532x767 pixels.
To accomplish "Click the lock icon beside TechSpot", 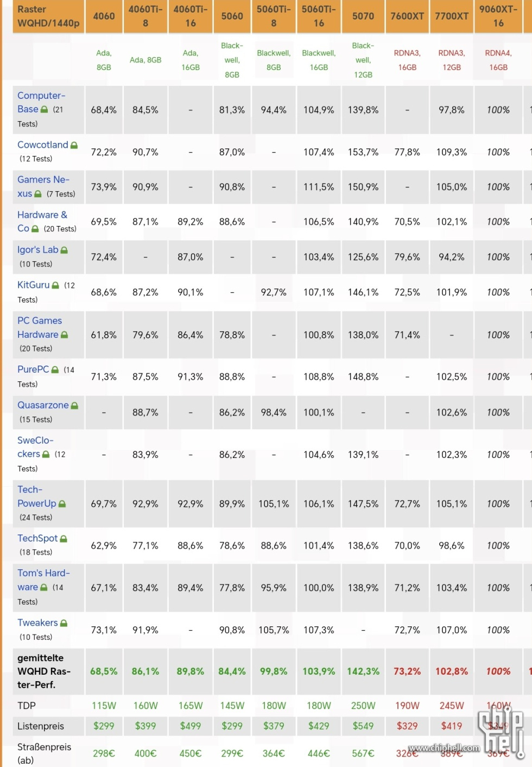I will pyautogui.click(x=64, y=539).
